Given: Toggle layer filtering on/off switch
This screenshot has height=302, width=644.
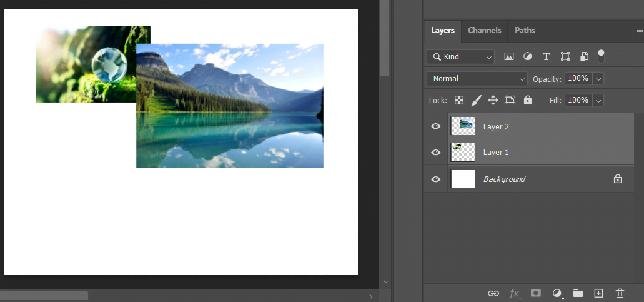Looking at the screenshot, I should tap(601, 56).
